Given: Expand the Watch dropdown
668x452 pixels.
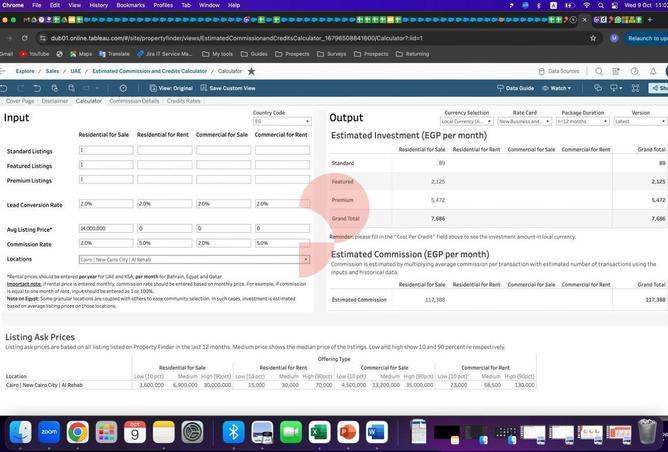Looking at the screenshot, I should [556, 88].
